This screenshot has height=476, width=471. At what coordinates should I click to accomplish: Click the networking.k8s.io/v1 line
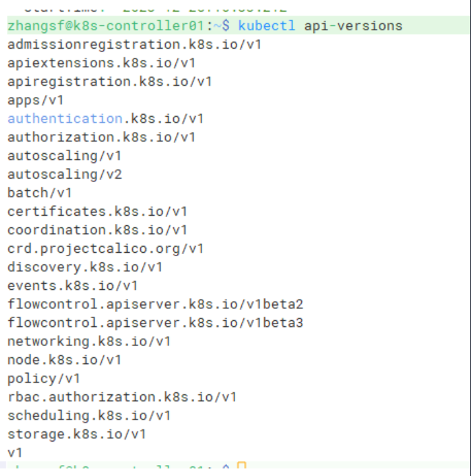[89, 341]
